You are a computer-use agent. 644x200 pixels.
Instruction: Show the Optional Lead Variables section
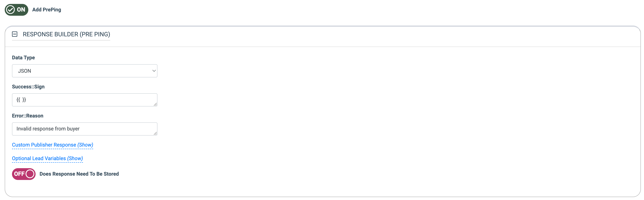[47, 159]
